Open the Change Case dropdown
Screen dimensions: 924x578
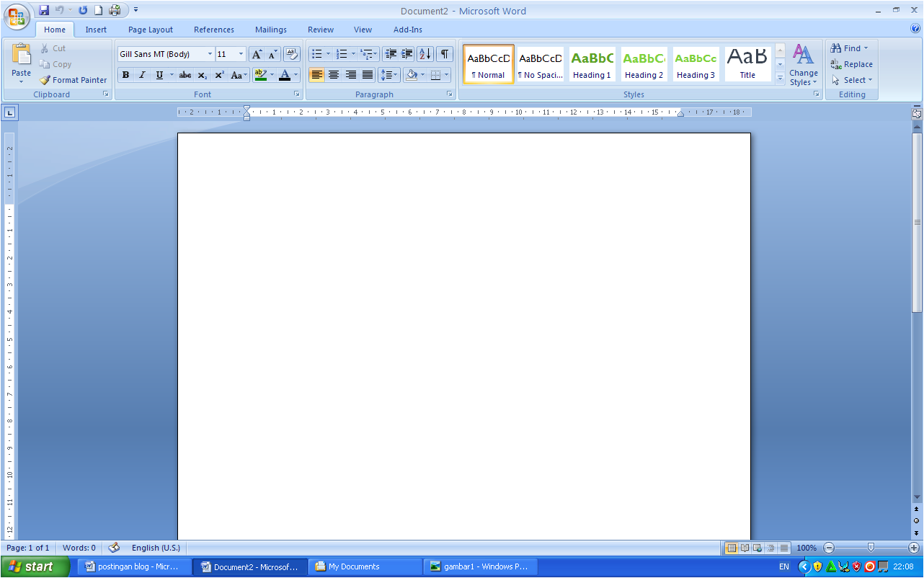click(239, 75)
